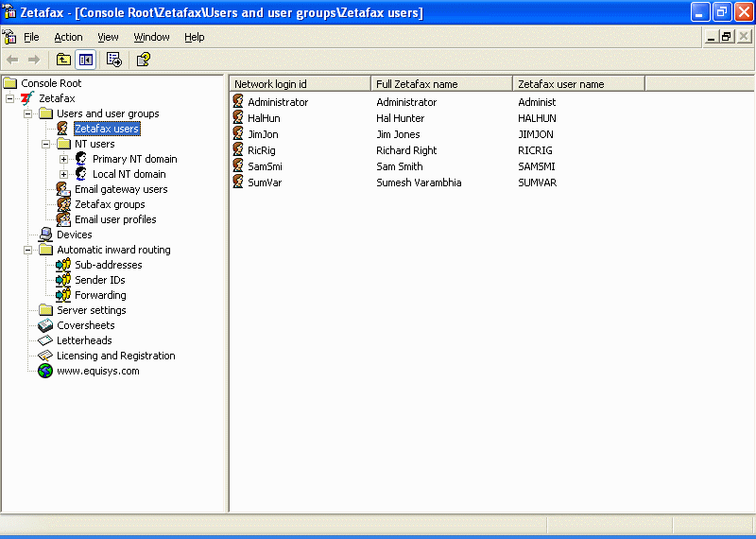
Task: Click the Forward arrow toolbar button
Action: pos(34,60)
